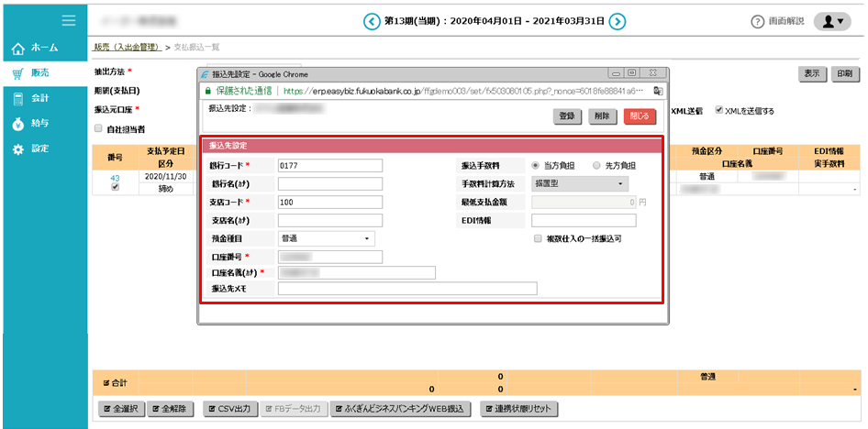Viewport: 868px width, 429px height.
Task: Click the 登録 button in the popup
Action: [x=566, y=116]
